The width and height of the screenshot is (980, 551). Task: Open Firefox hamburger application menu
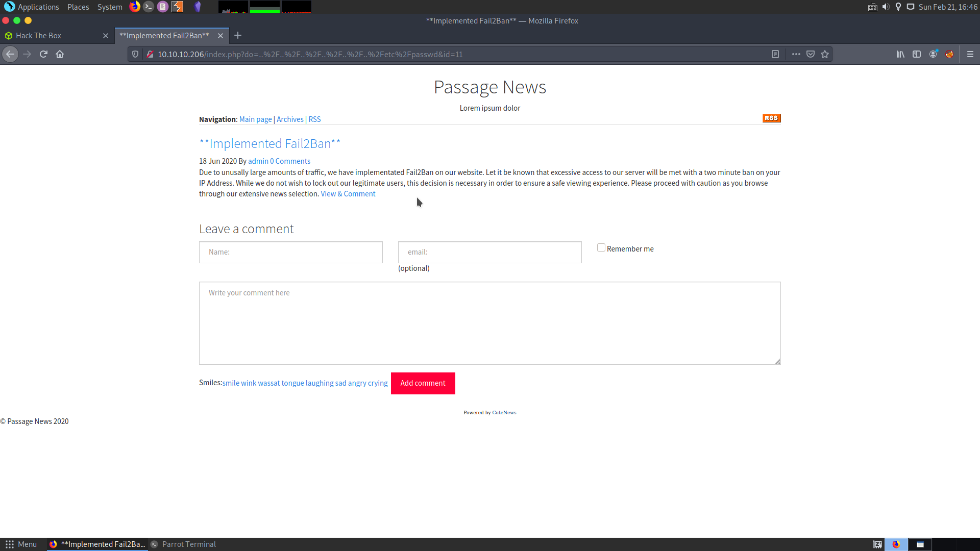tap(970, 54)
